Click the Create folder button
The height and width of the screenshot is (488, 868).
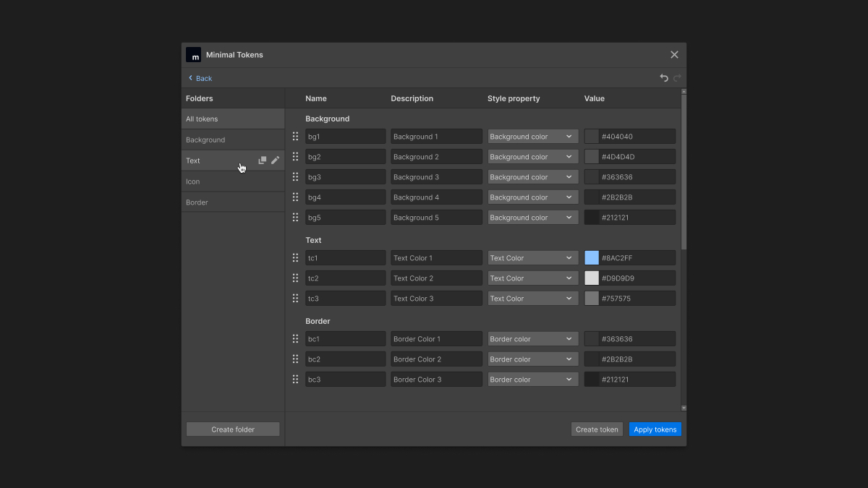click(233, 429)
